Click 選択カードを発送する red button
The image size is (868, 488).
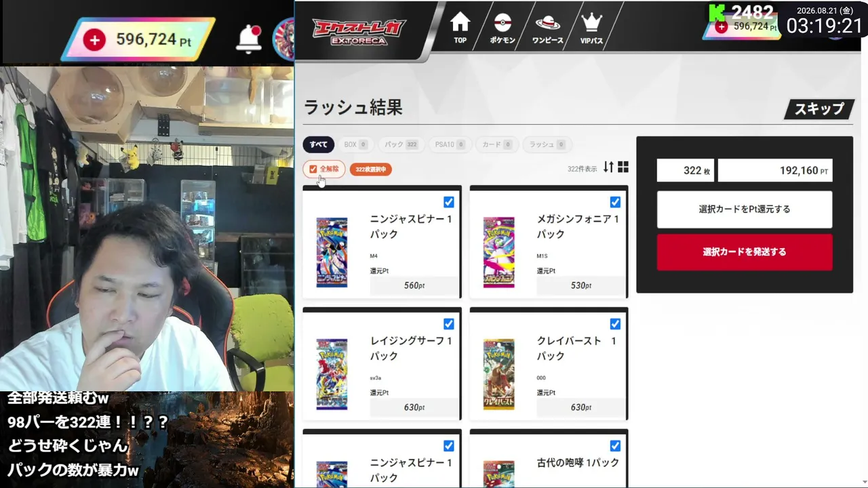(745, 252)
